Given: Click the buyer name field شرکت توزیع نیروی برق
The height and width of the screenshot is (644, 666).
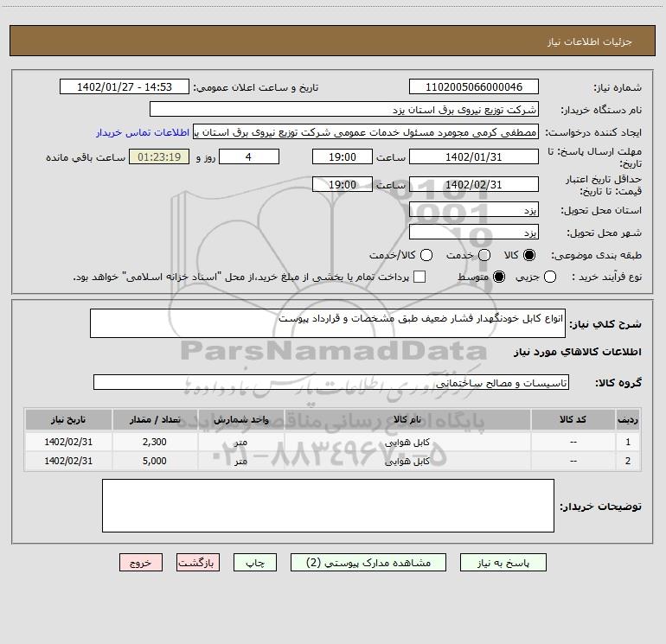Looking at the screenshot, I should [x=344, y=109].
